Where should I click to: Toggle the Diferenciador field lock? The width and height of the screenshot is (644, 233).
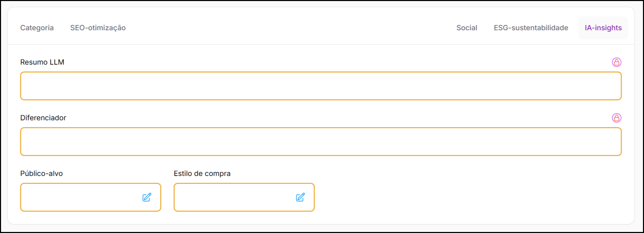[617, 118]
